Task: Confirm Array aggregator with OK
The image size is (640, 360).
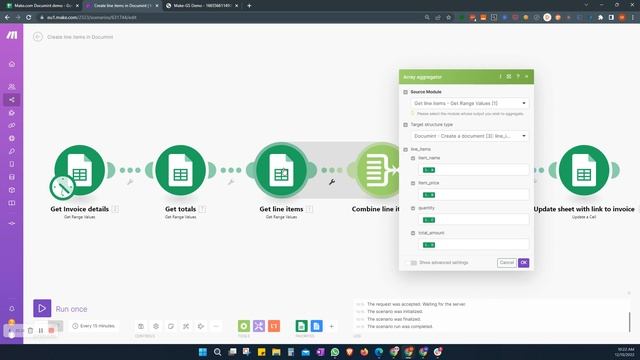Action: click(524, 263)
